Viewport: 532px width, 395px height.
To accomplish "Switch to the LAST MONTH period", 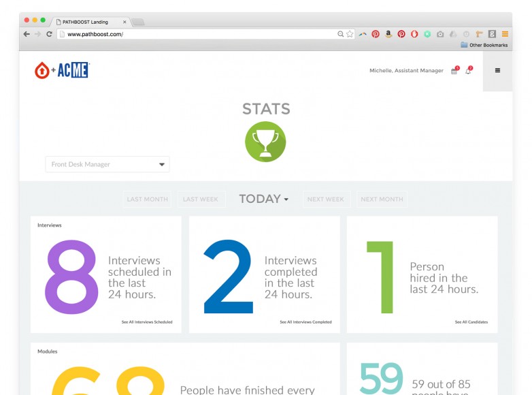I will [x=147, y=200].
